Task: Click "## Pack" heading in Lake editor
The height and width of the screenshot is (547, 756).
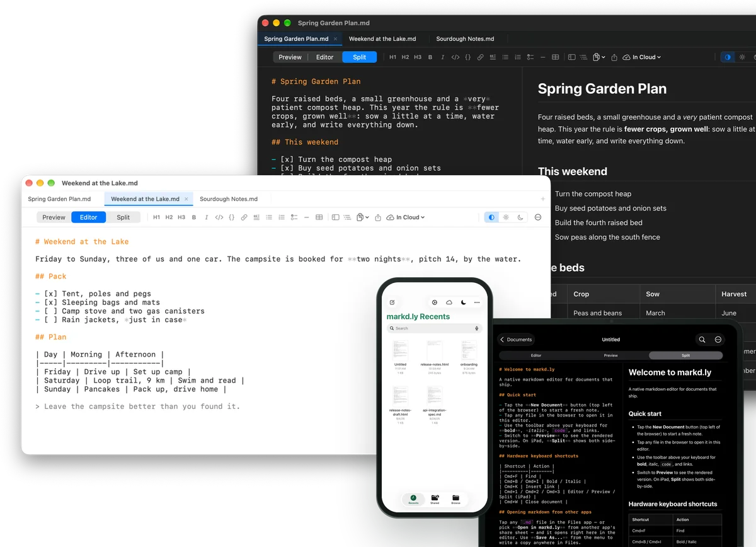Action: (x=51, y=277)
